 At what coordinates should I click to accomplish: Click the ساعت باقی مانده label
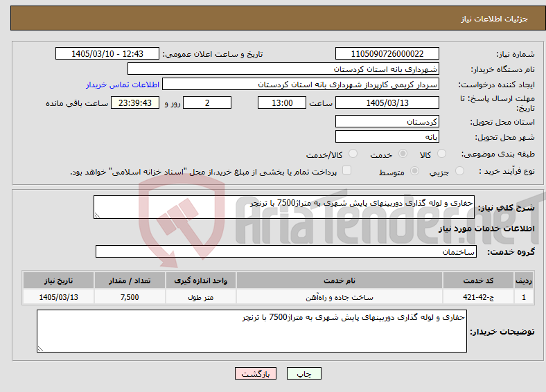[x=77, y=103]
